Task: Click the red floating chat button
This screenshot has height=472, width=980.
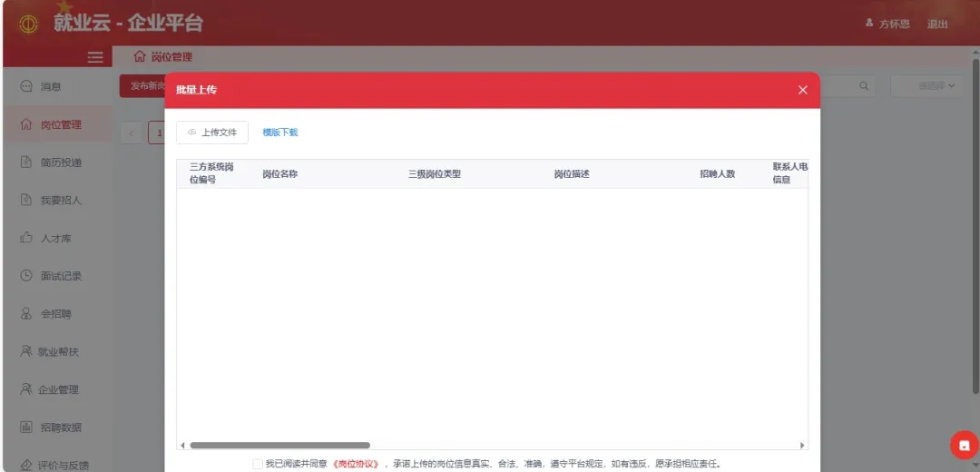Action: tap(965, 445)
